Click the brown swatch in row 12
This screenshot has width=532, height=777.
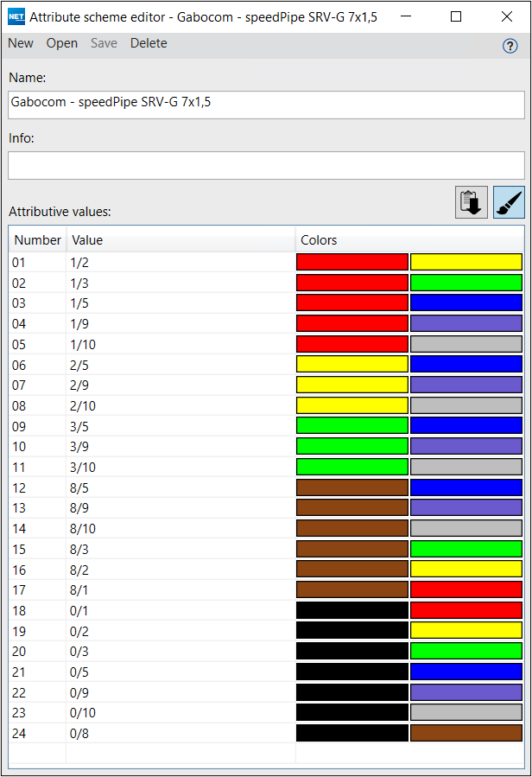pyautogui.click(x=352, y=487)
